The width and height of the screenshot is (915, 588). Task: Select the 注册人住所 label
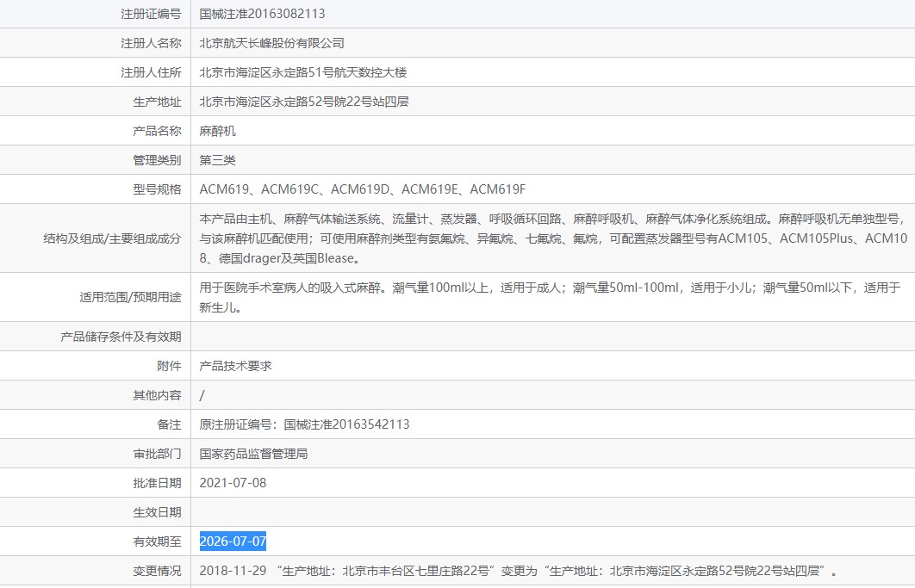point(151,72)
